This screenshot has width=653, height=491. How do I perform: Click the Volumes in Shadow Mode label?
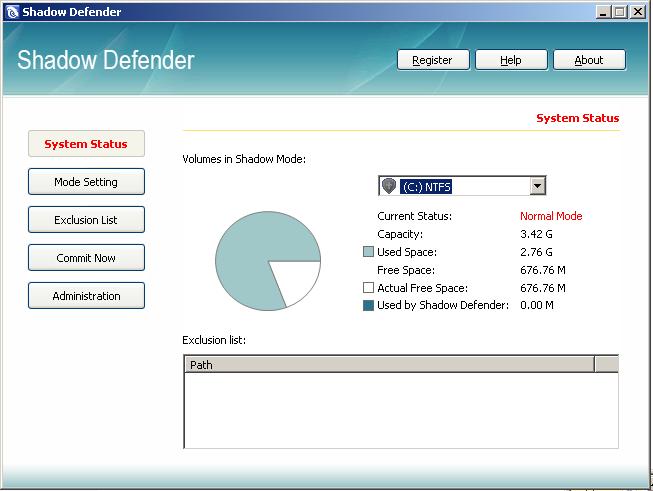point(244,159)
